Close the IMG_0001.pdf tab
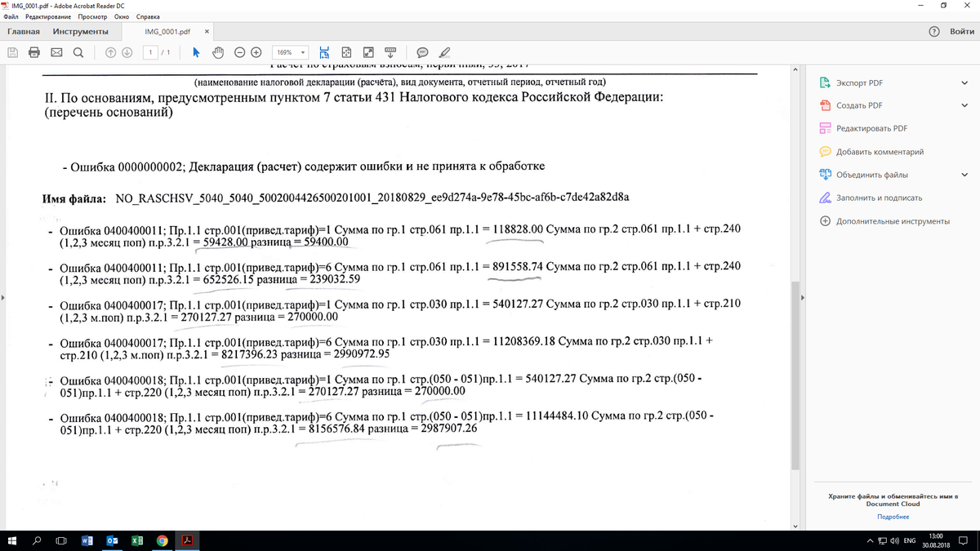The width and height of the screenshot is (980, 551). 207,31
